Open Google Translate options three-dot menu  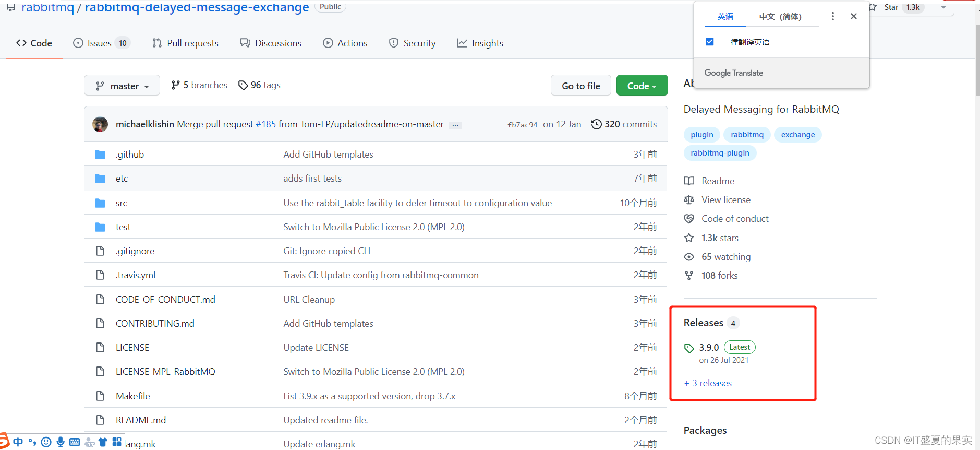point(833,16)
